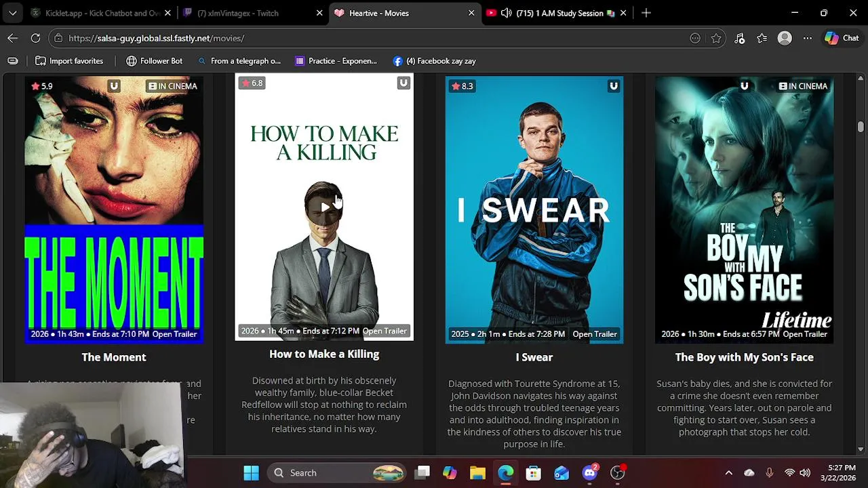868x488 pixels.
Task: Open Copilot Chat in the browser
Action: coord(842,39)
